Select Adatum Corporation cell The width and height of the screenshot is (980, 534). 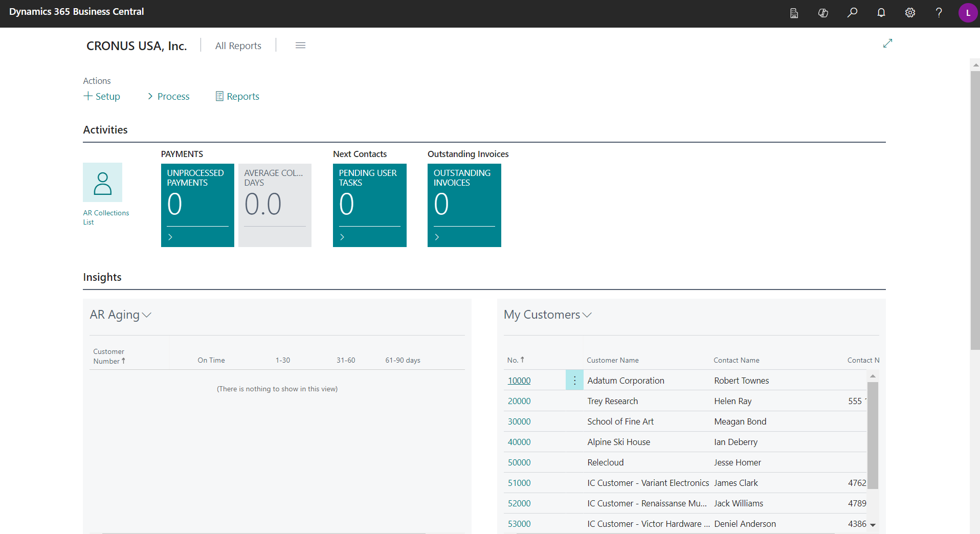coord(626,381)
